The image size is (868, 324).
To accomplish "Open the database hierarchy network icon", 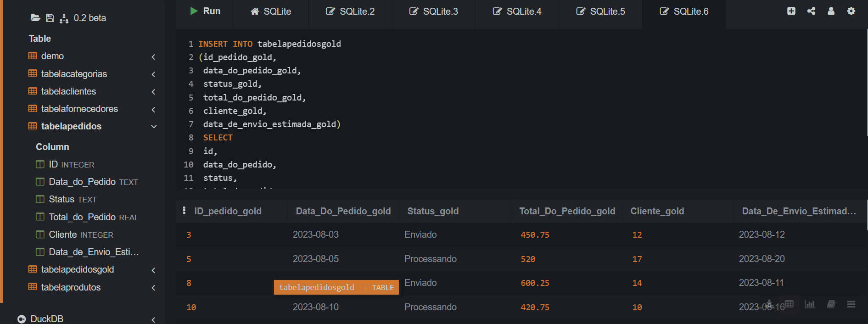I will pyautogui.click(x=64, y=18).
